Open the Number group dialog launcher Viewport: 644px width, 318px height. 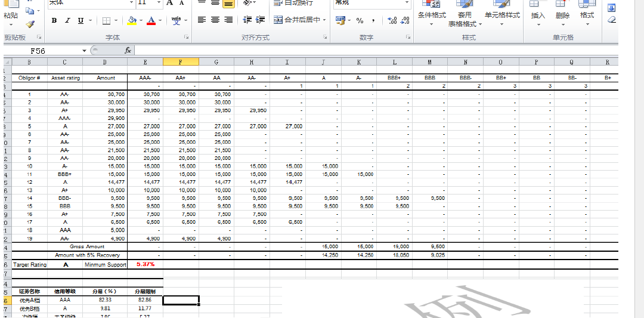click(x=408, y=38)
